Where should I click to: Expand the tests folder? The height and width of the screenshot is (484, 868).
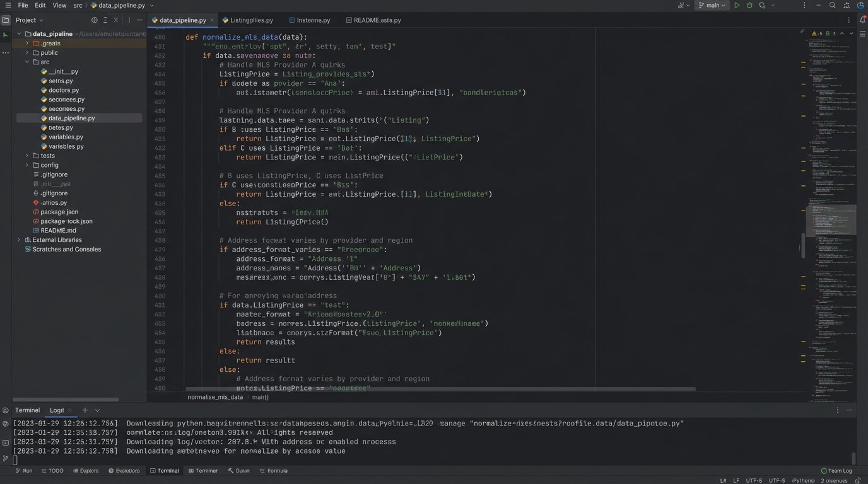pos(27,156)
